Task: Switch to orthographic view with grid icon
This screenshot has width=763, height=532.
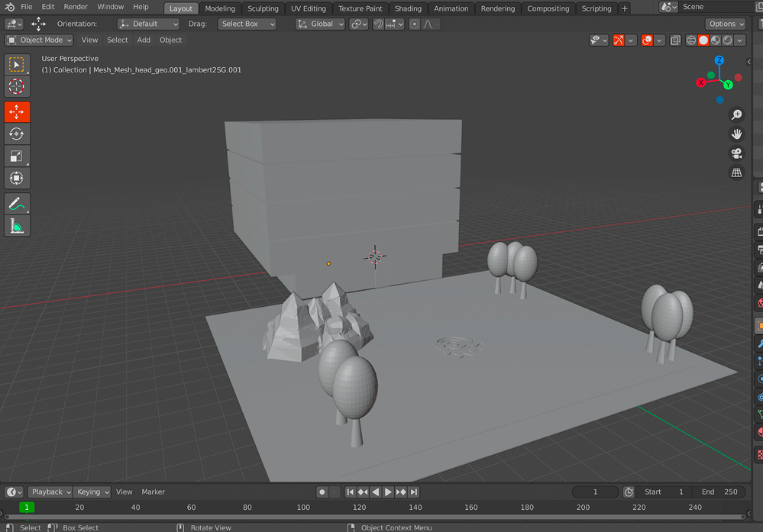Action: click(x=736, y=173)
